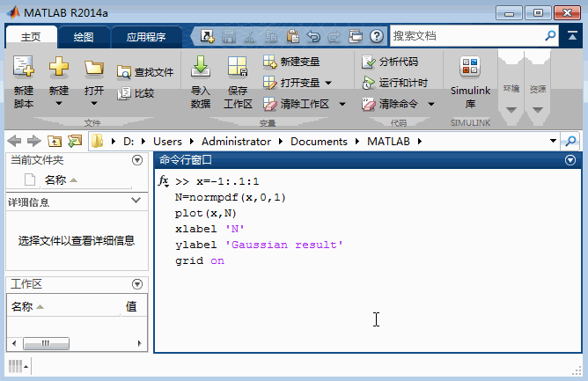588x381 pixels.
Task: Click the Open (打开) folder icon
Action: coord(94,69)
